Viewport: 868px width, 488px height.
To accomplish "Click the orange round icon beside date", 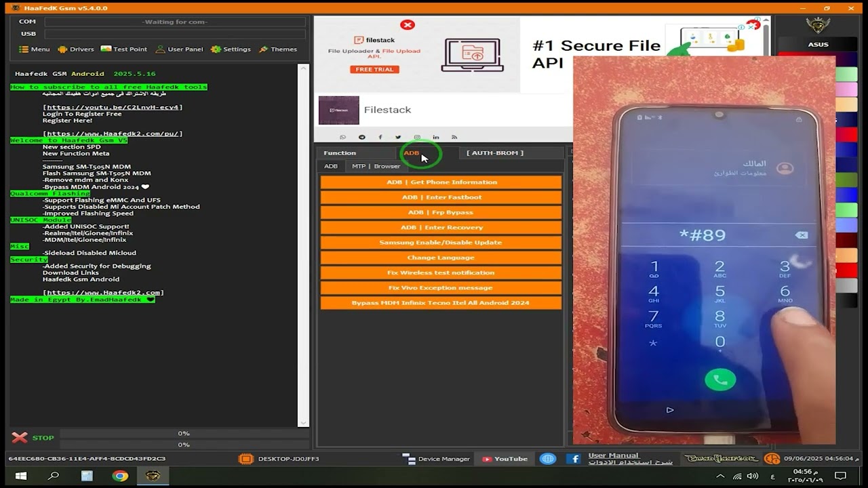I will (772, 459).
